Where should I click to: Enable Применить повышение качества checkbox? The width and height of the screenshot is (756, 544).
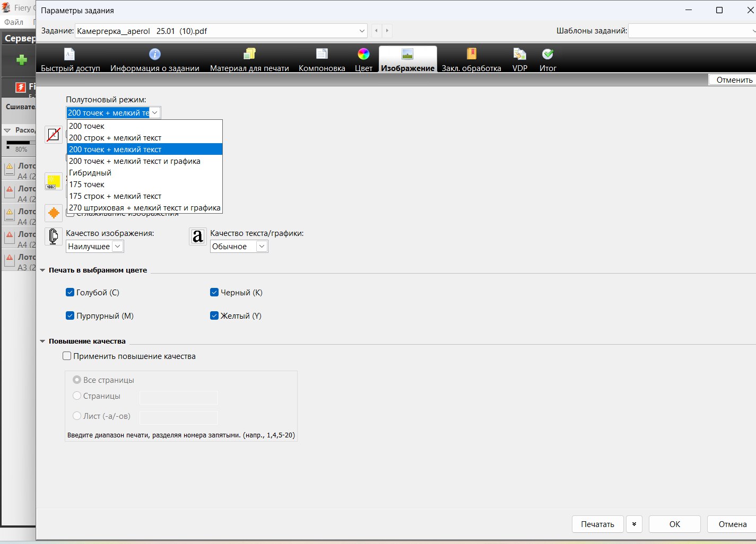coord(67,356)
